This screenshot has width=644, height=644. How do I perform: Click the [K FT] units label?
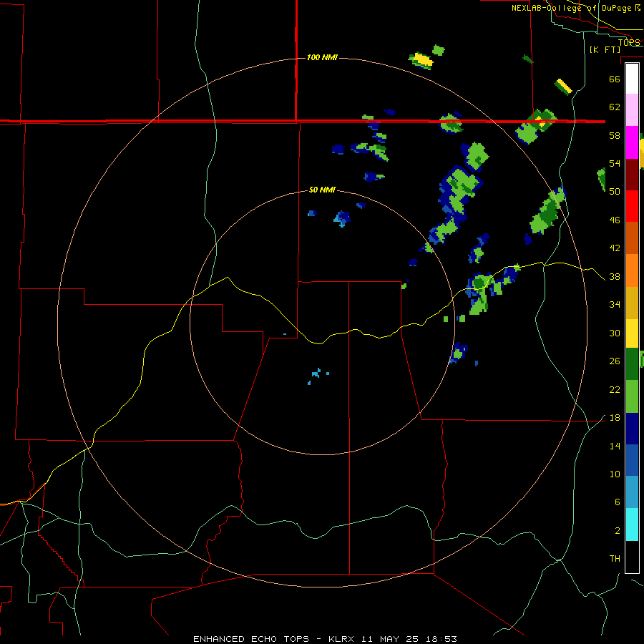(605, 49)
